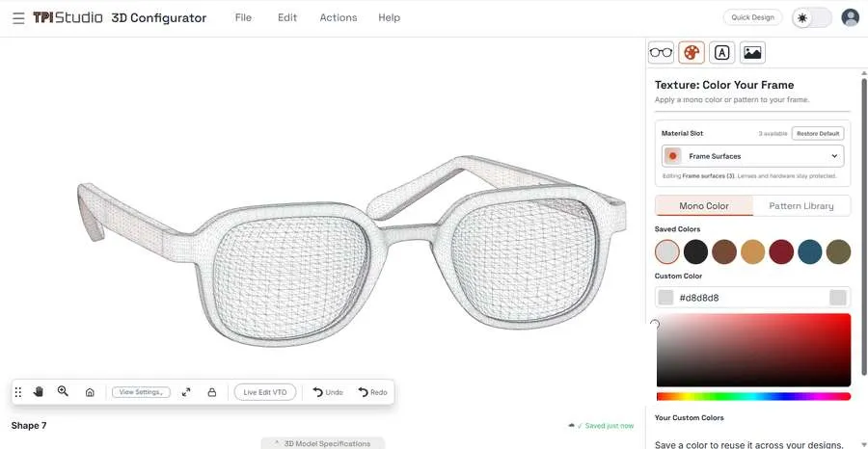
Task: Switch to the Mono Color tab
Action: (x=704, y=205)
